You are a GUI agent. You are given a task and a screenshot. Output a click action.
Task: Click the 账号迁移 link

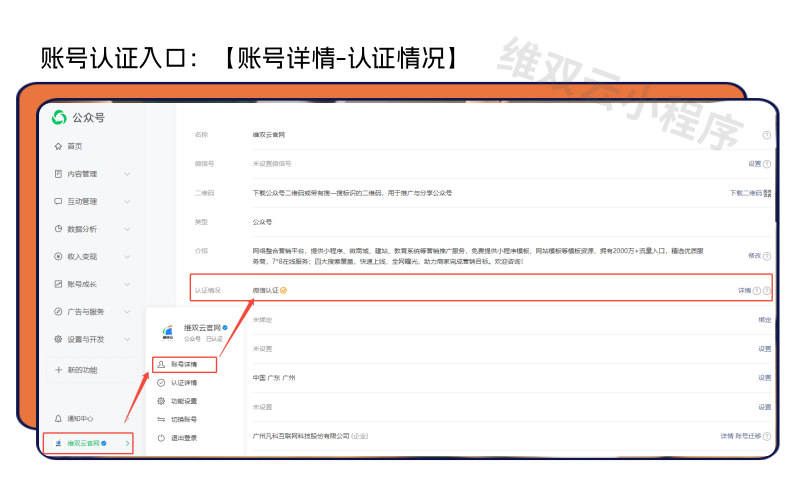(x=748, y=436)
